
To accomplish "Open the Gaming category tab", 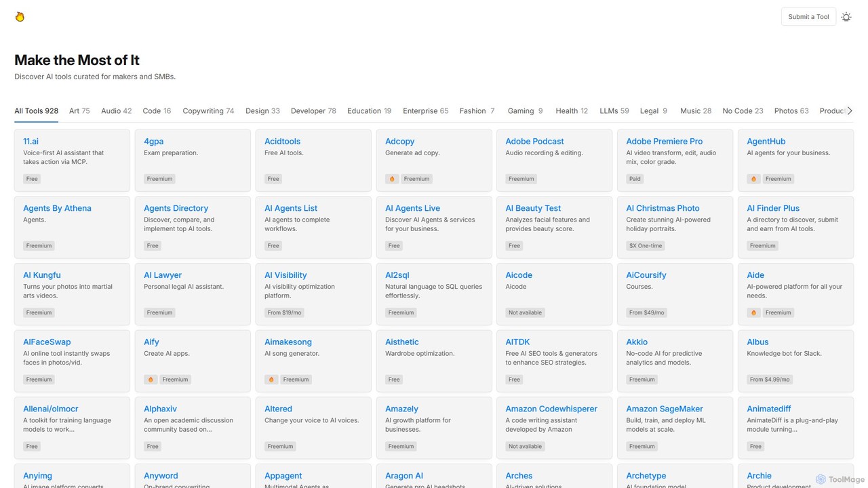I will 526,111.
